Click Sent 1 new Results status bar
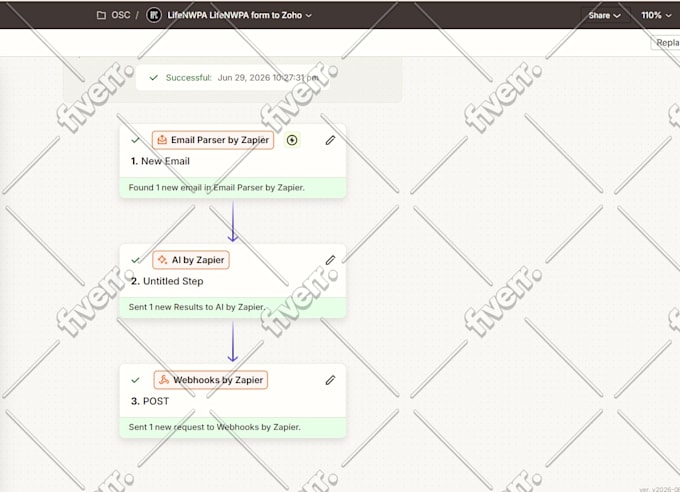Screen dimensions: 680x492 pos(233,308)
